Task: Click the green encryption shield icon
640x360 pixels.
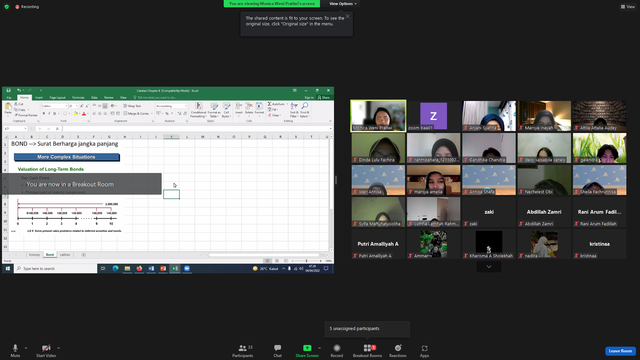Action: tap(7, 7)
